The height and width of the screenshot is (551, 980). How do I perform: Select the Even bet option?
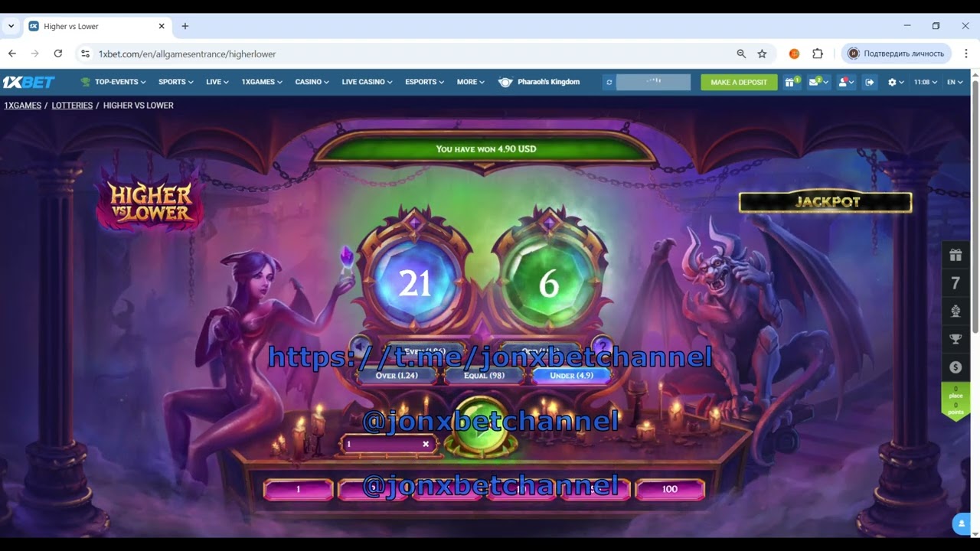coord(426,351)
